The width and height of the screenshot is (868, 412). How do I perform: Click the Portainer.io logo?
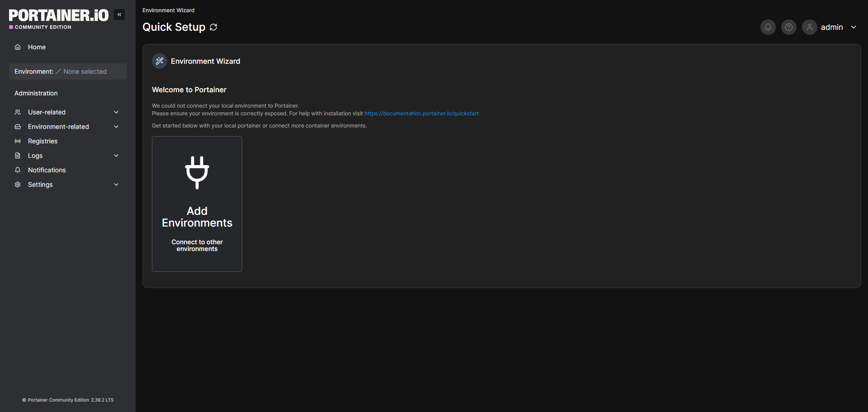(59, 15)
